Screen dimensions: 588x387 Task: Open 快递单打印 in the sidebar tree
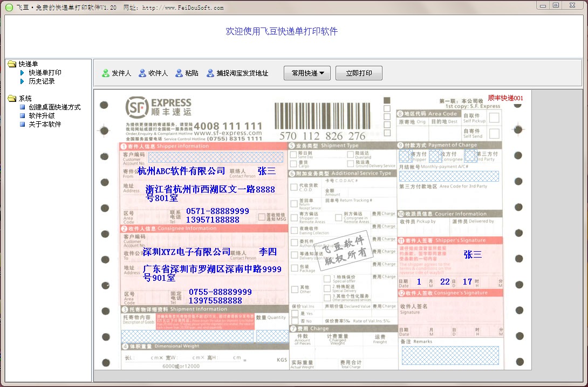pyautogui.click(x=45, y=73)
